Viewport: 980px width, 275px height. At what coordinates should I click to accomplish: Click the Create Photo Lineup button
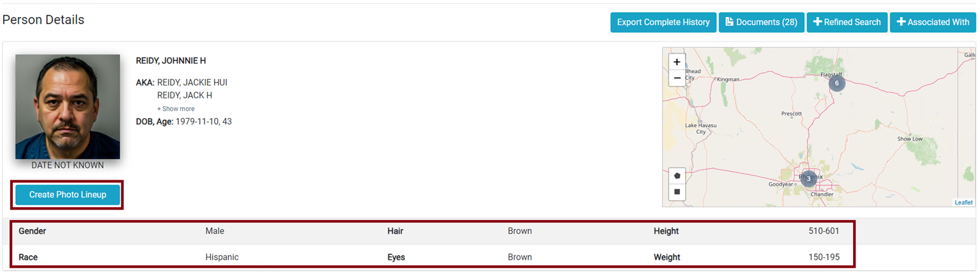pyautogui.click(x=68, y=194)
